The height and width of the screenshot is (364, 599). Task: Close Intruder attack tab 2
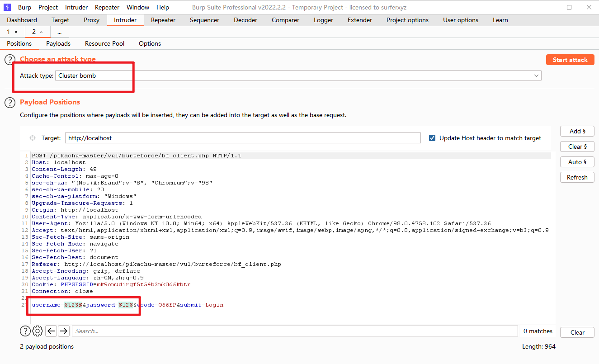(x=42, y=32)
